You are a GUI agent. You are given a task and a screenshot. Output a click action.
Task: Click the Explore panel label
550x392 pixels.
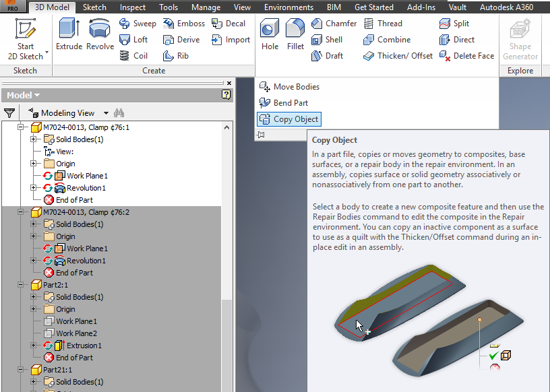pyautogui.click(x=520, y=71)
